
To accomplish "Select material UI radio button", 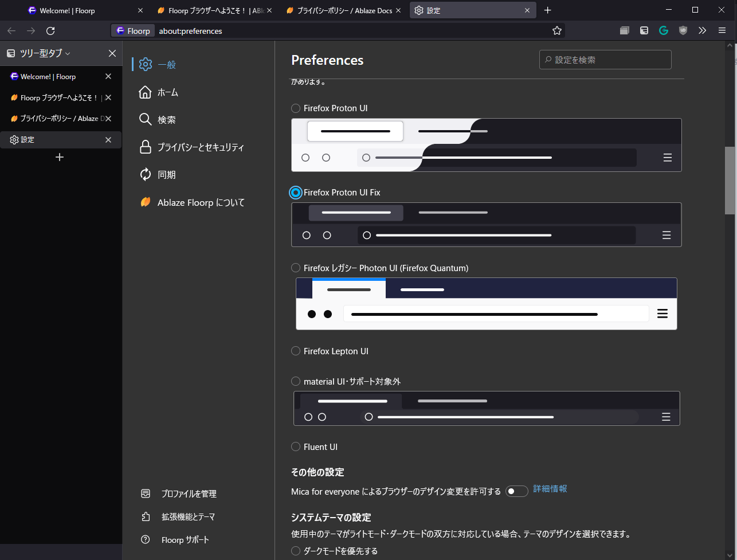I will (x=296, y=381).
